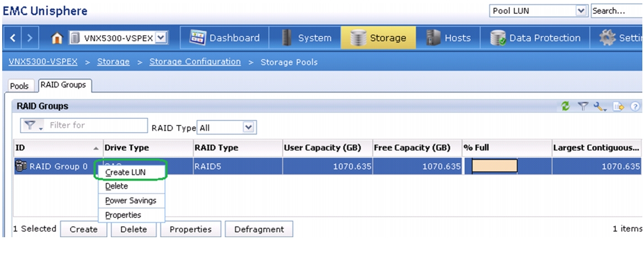Viewport: 644px width, 257px height.
Task: Click the RAID Group 0 disk icon
Action: tap(20, 166)
